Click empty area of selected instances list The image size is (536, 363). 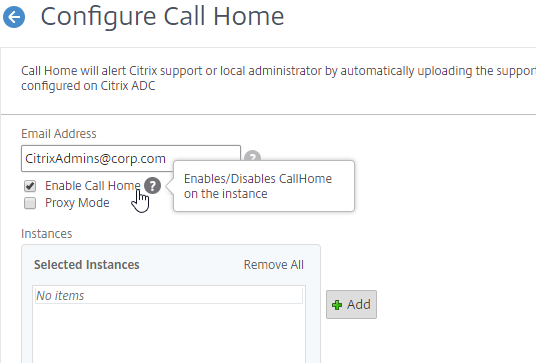pyautogui.click(x=169, y=333)
